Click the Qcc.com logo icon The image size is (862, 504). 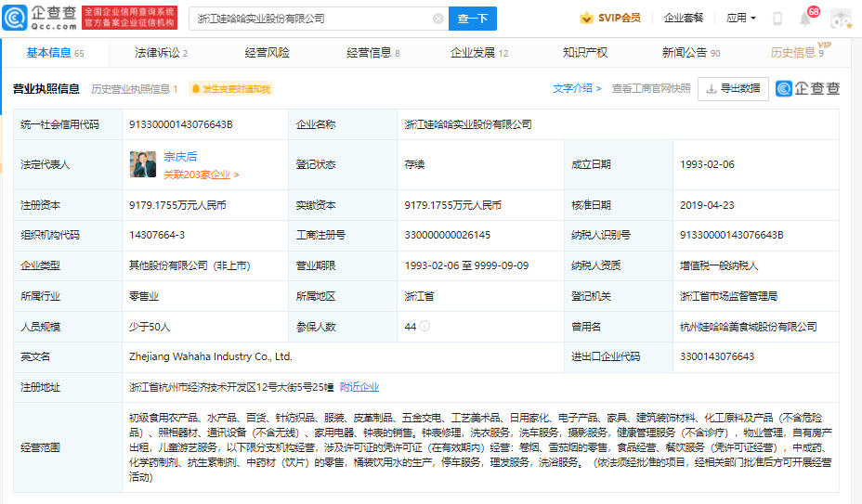(15, 18)
